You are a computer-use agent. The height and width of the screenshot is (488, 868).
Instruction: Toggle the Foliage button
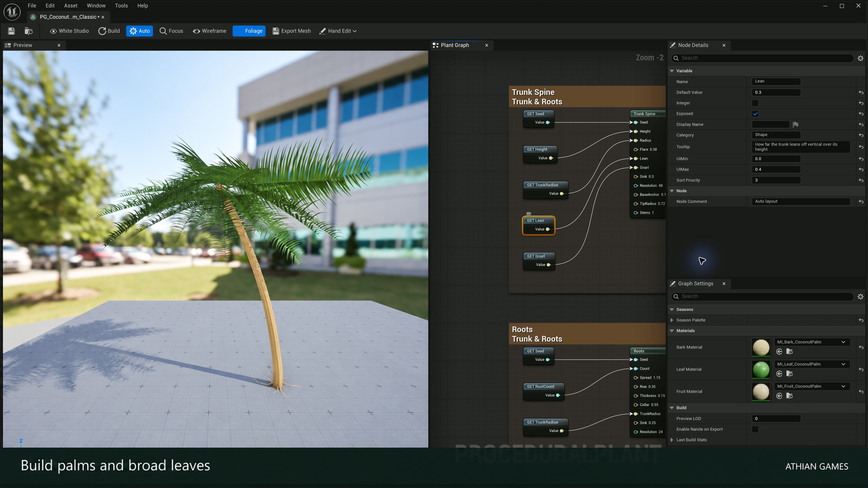pos(249,31)
